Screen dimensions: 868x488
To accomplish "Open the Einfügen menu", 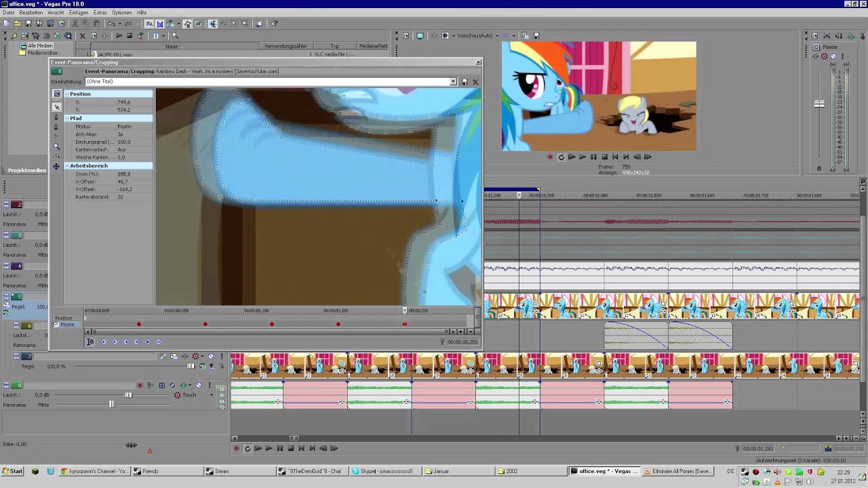I will click(79, 12).
